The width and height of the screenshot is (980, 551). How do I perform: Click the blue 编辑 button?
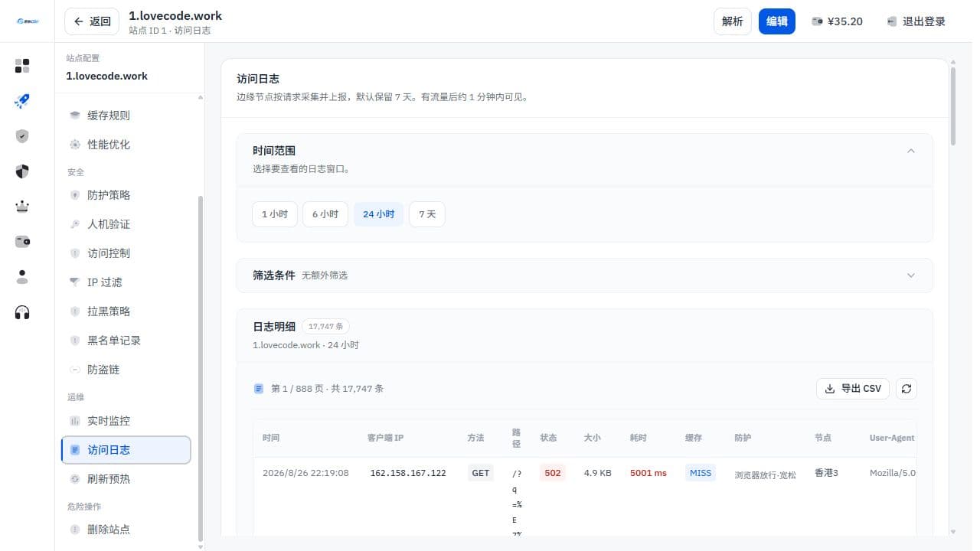click(x=777, y=21)
